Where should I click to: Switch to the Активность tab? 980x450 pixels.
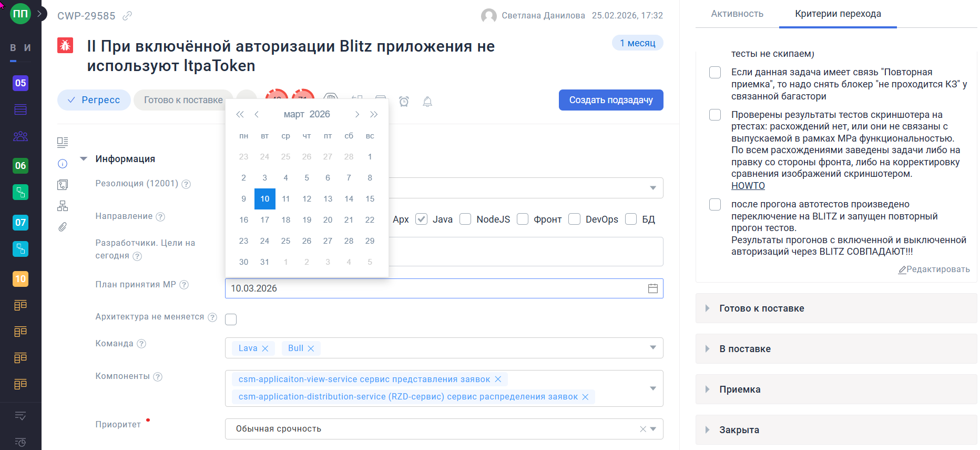pyautogui.click(x=737, y=14)
